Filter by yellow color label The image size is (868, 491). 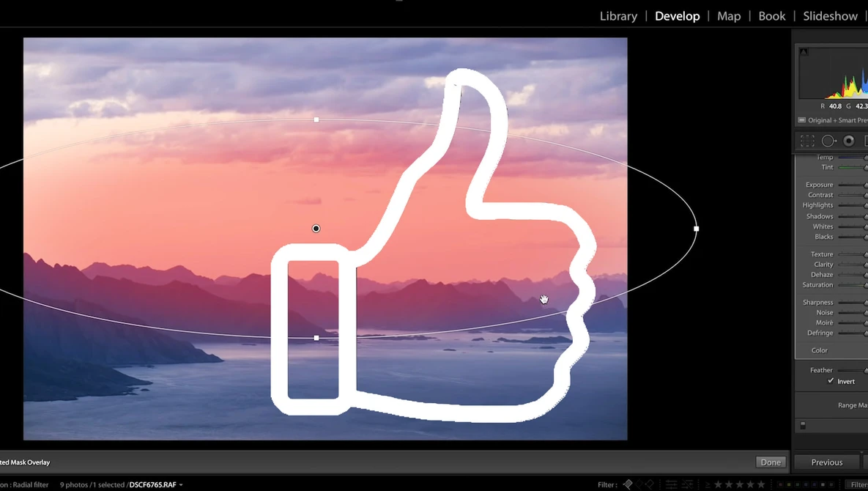(789, 485)
